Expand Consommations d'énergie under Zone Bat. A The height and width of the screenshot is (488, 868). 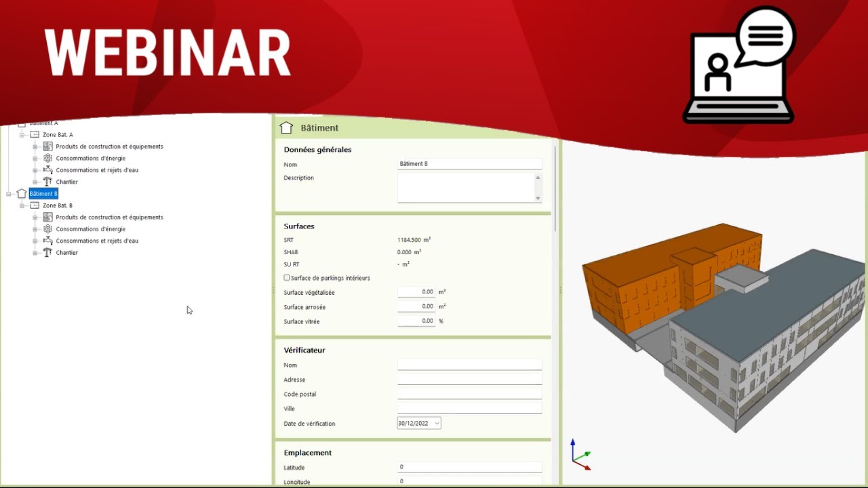(35, 159)
